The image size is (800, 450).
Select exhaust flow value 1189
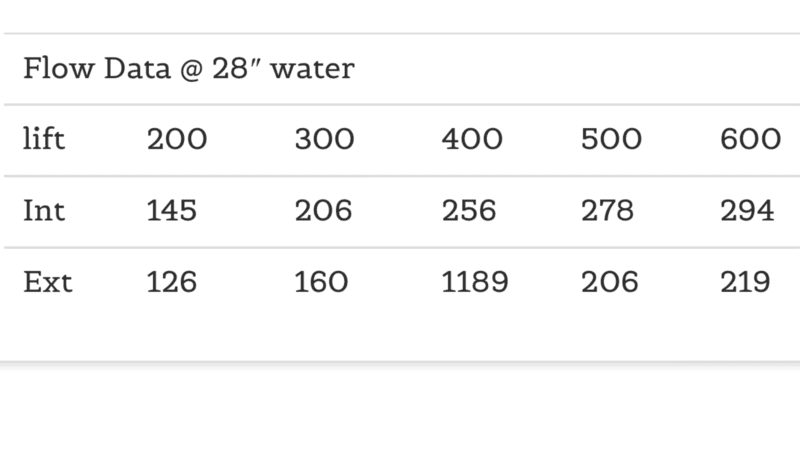pos(475,282)
